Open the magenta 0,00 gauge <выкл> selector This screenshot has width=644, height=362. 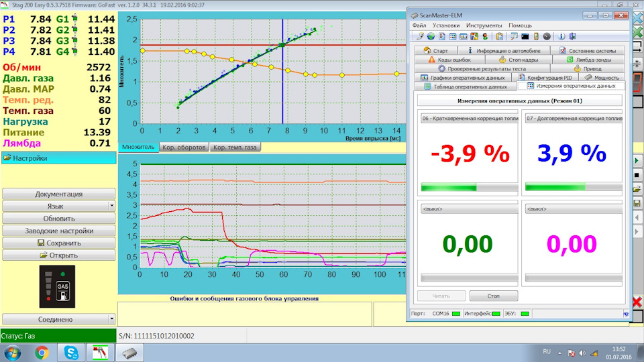[x=574, y=209]
